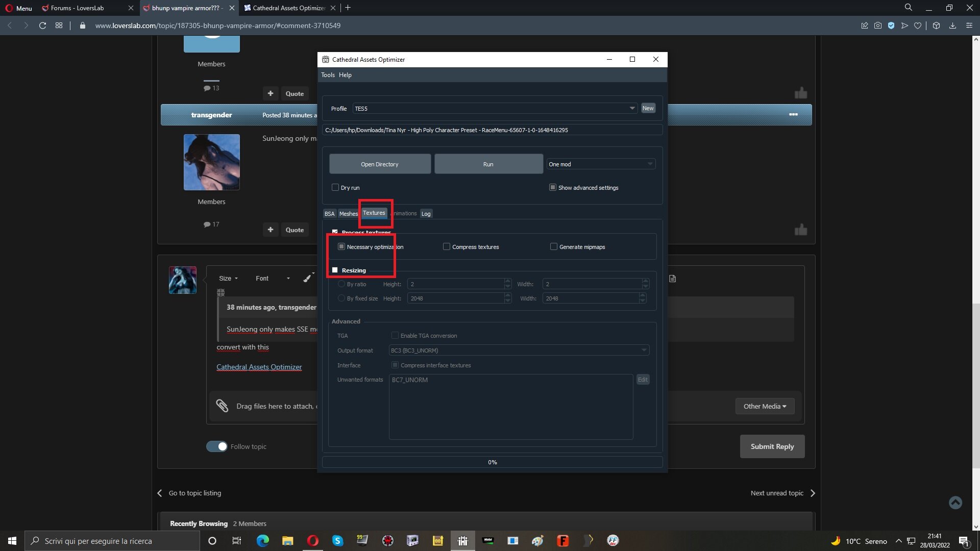Click the Run button
Viewport: 980px width, 551px height.
click(x=488, y=164)
